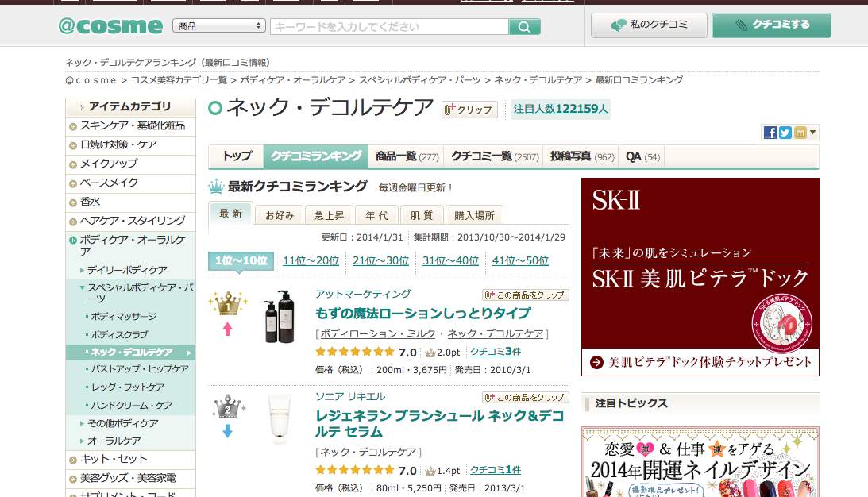Open アットマーケティング brand link
This screenshot has width=868, height=497.
point(363,294)
